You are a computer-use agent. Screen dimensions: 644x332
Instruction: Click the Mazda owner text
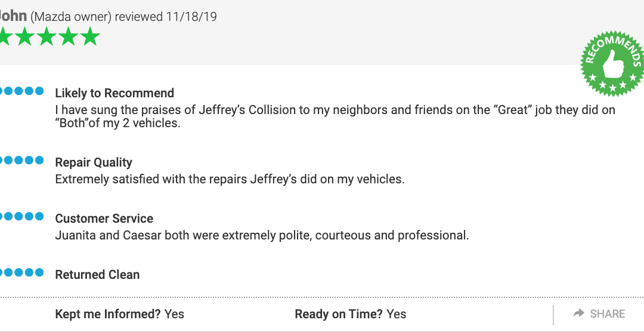(71, 17)
